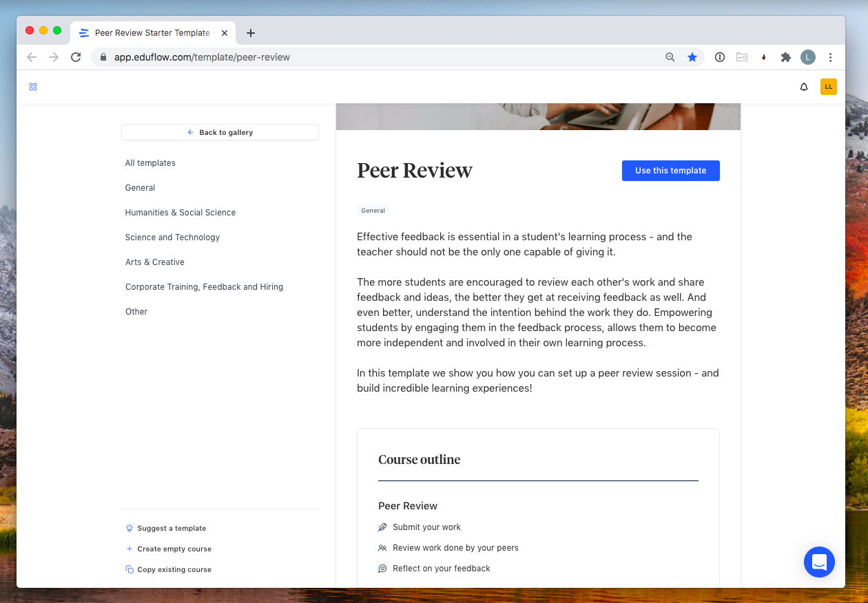
Task: Select Corporate Training, Feedback and Hiring
Action: pyautogui.click(x=204, y=287)
